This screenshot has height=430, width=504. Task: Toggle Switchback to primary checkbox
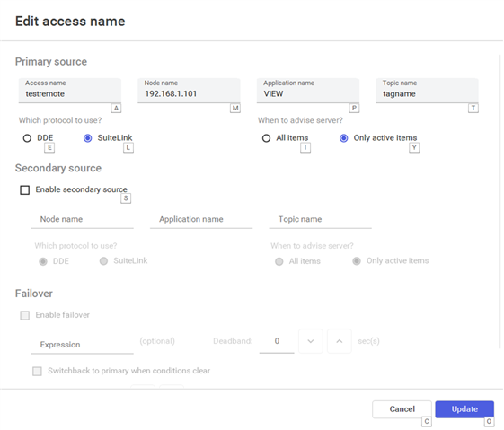point(38,372)
